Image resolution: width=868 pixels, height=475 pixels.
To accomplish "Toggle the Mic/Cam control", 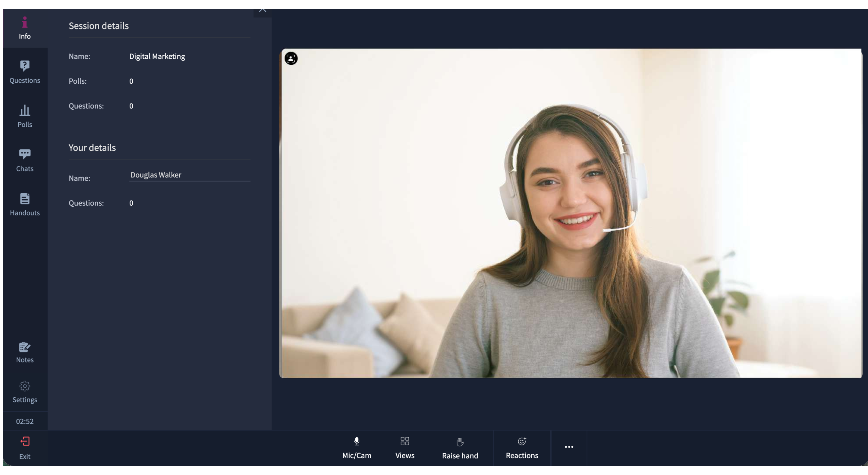I will click(x=357, y=447).
